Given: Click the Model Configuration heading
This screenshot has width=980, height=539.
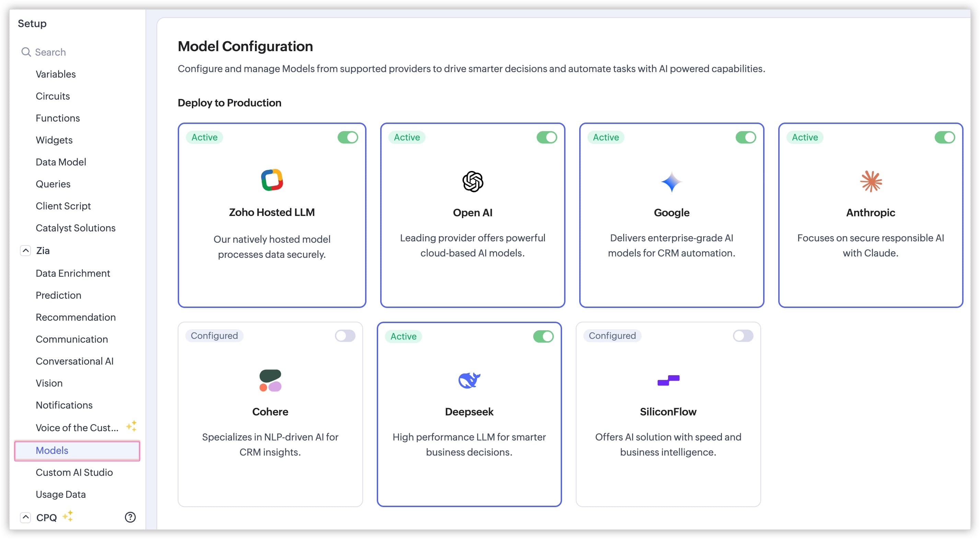Looking at the screenshot, I should click(x=245, y=46).
